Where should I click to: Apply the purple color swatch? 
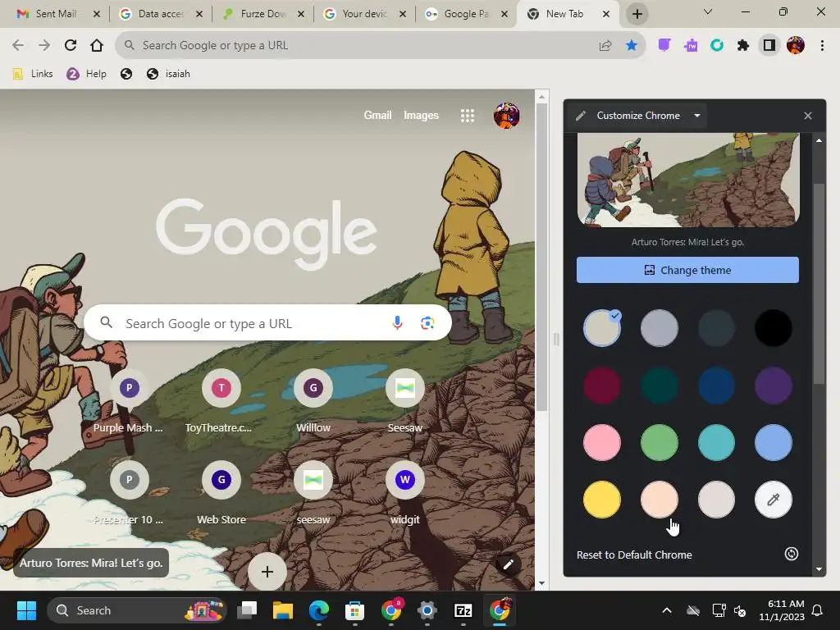click(773, 386)
